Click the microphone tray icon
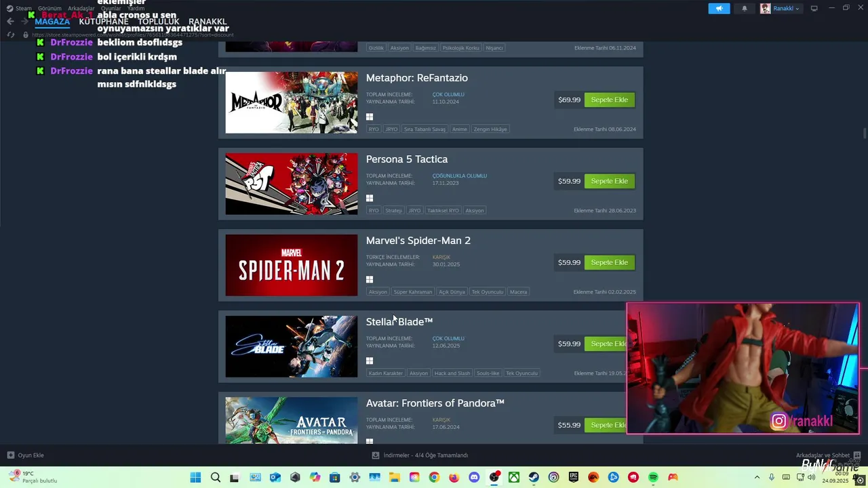 click(x=772, y=478)
